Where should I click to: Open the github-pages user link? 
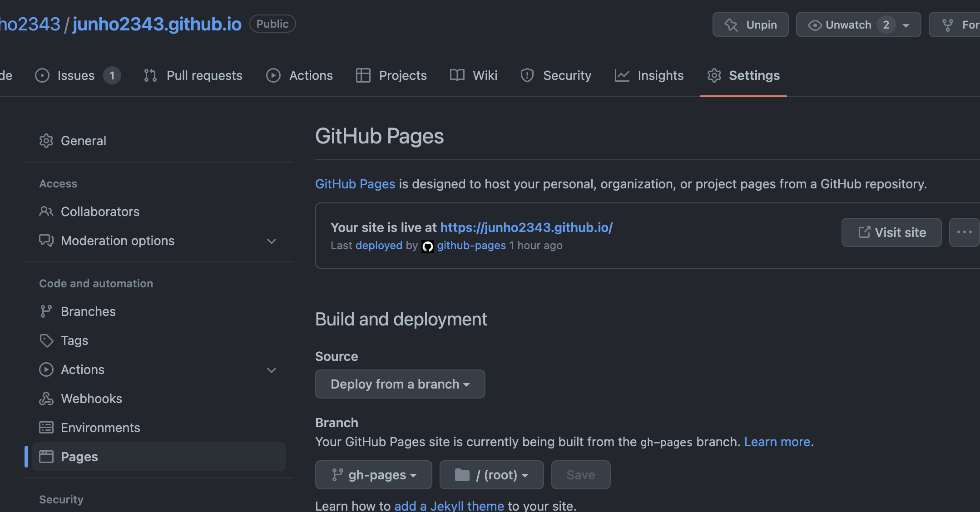(x=471, y=246)
